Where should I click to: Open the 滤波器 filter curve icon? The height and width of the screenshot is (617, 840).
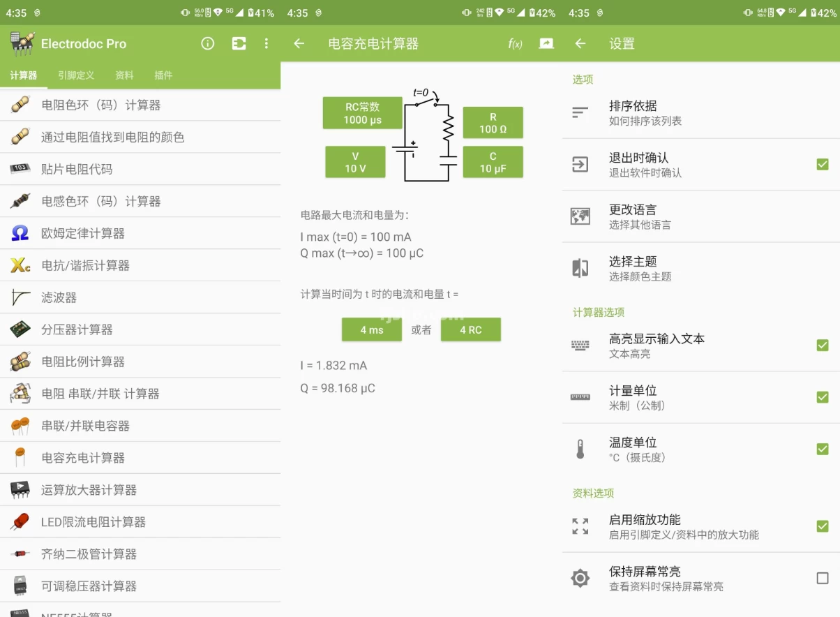coord(20,297)
